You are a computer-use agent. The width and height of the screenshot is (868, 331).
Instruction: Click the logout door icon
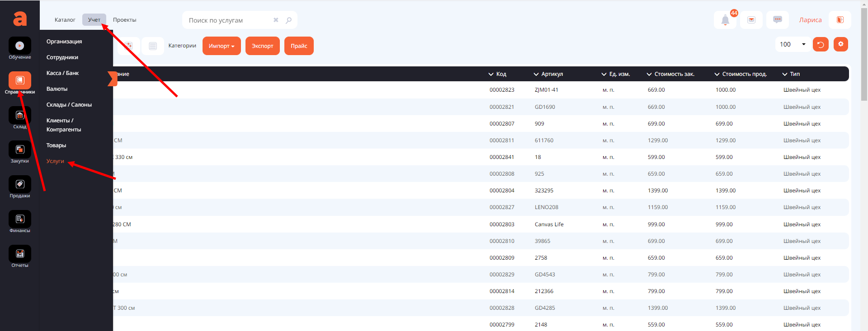(x=840, y=20)
